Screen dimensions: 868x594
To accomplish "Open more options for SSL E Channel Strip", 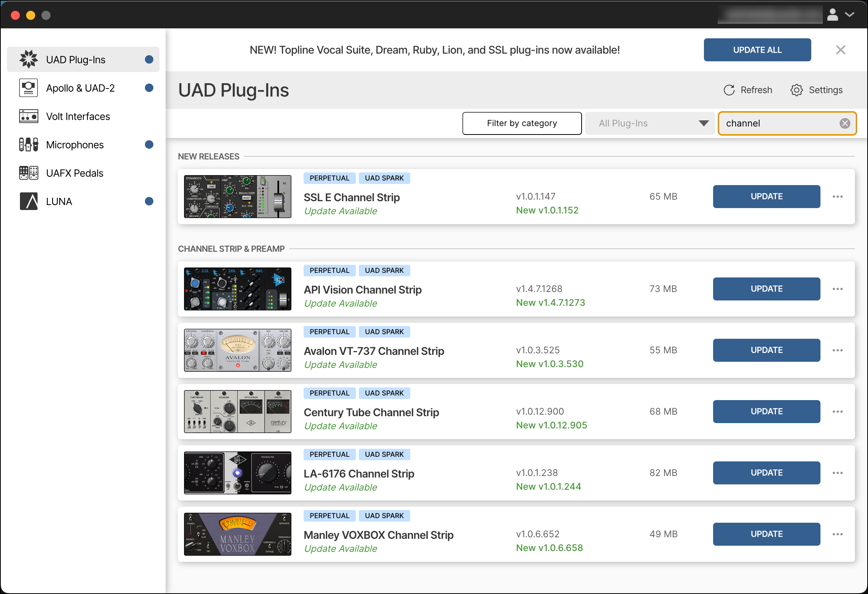I will (x=838, y=197).
